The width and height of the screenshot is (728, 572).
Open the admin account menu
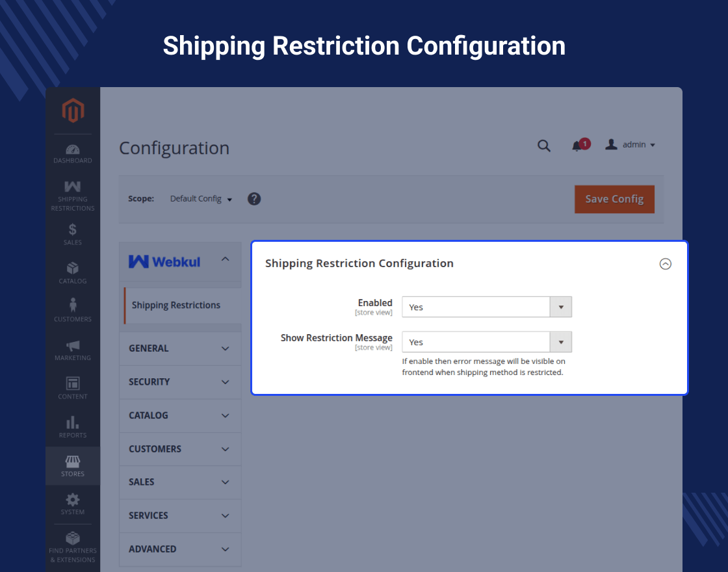[630, 145]
